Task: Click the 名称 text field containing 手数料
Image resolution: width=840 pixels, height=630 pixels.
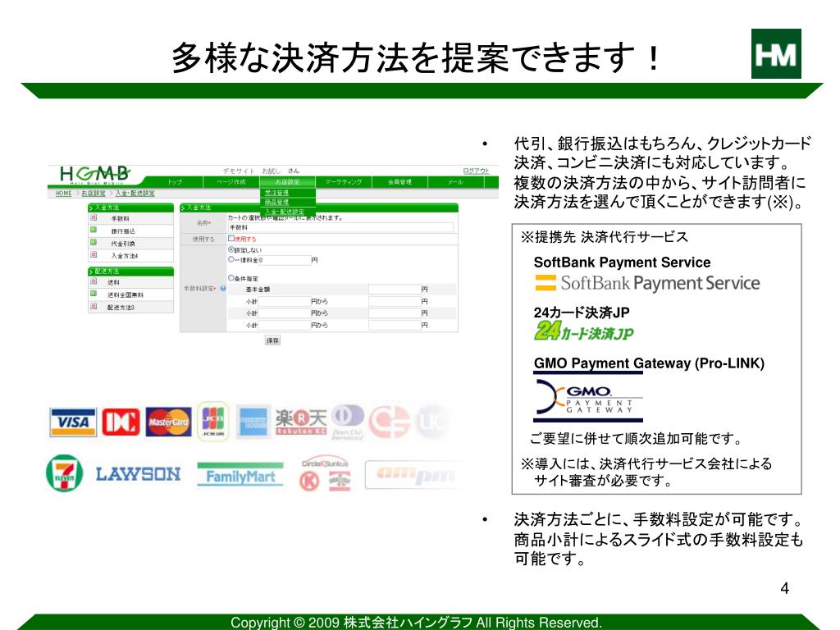Action: point(340,228)
